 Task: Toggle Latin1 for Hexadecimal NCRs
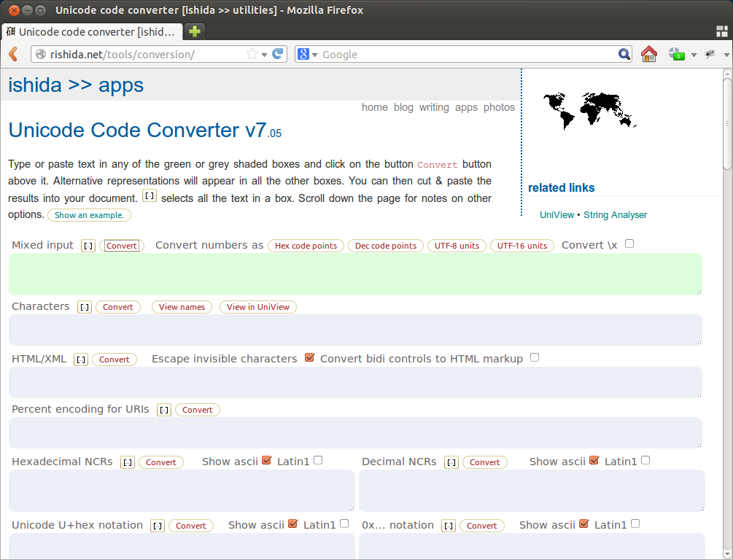point(318,460)
